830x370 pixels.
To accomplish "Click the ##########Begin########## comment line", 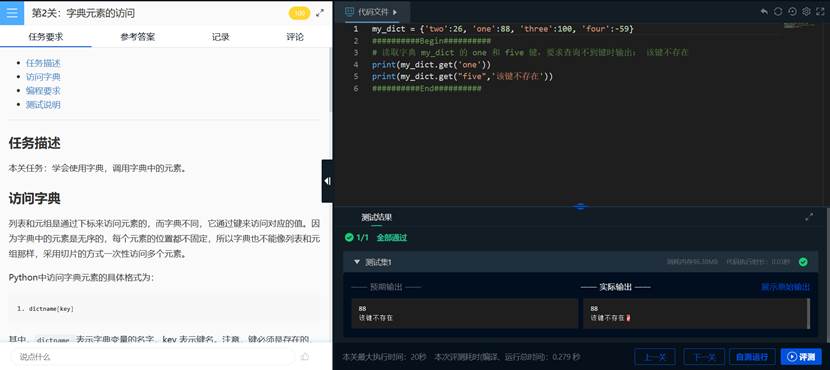I will (x=431, y=41).
